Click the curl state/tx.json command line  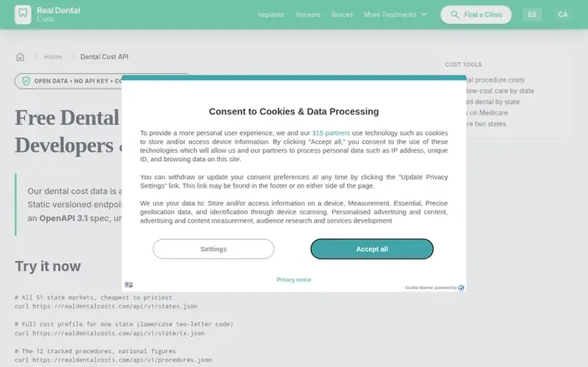click(x=110, y=333)
